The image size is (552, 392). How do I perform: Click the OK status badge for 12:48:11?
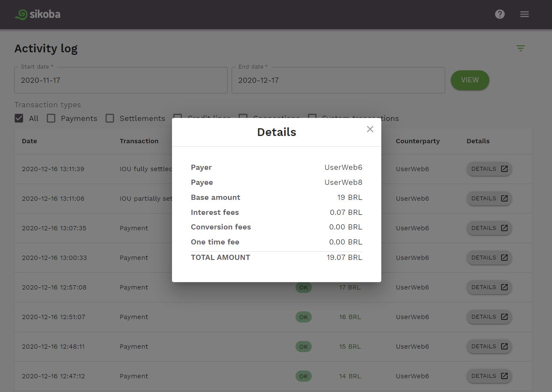click(304, 347)
